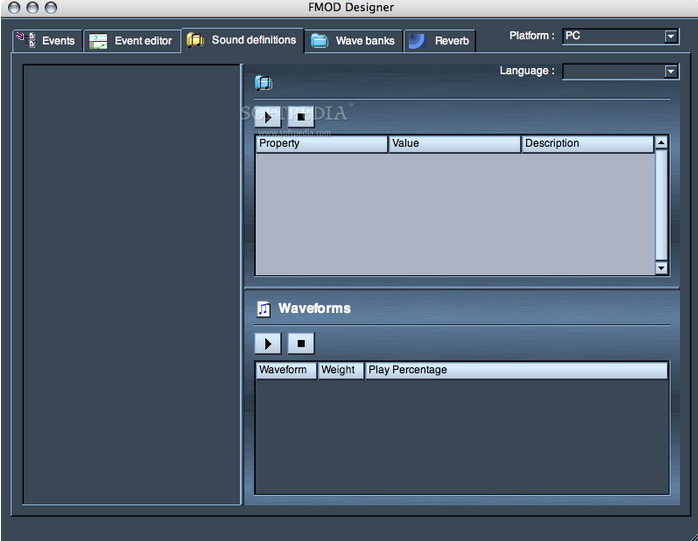The image size is (698, 541).
Task: Play the sound definition
Action: click(x=268, y=117)
